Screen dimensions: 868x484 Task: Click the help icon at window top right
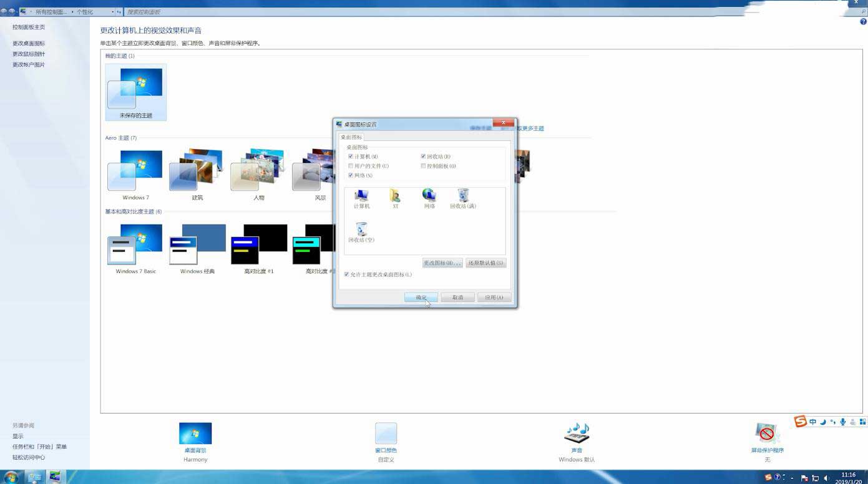tap(863, 22)
